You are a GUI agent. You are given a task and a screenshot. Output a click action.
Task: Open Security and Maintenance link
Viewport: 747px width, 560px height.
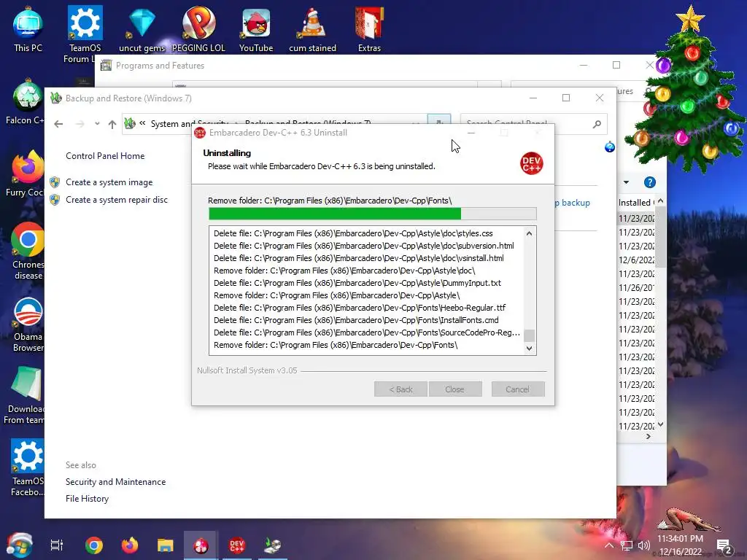pos(116,482)
